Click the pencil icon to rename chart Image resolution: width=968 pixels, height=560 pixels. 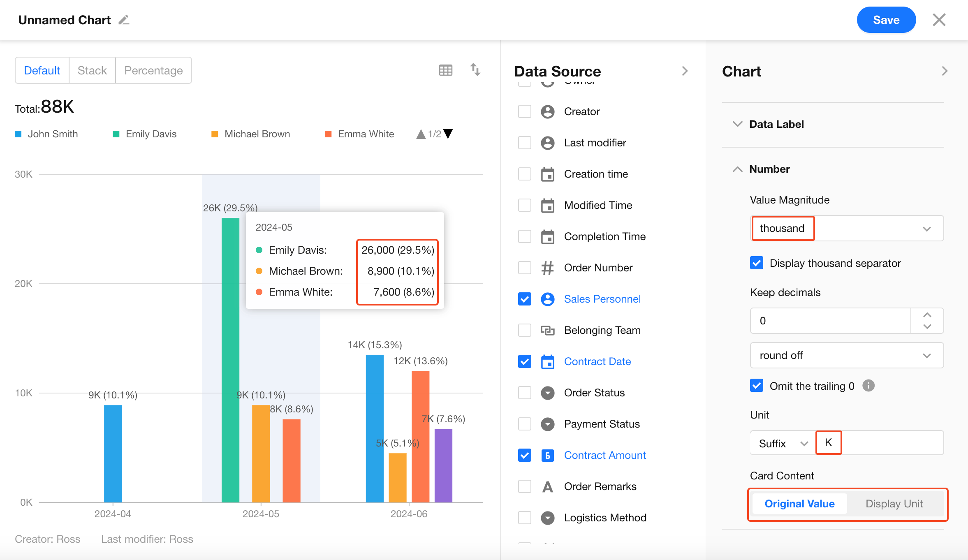click(124, 20)
